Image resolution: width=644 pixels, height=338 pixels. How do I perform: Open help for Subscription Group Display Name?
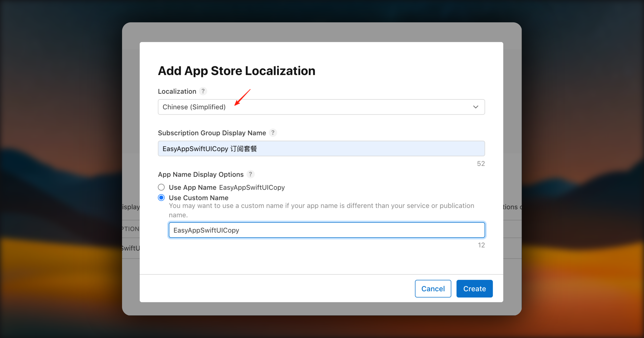tap(273, 133)
